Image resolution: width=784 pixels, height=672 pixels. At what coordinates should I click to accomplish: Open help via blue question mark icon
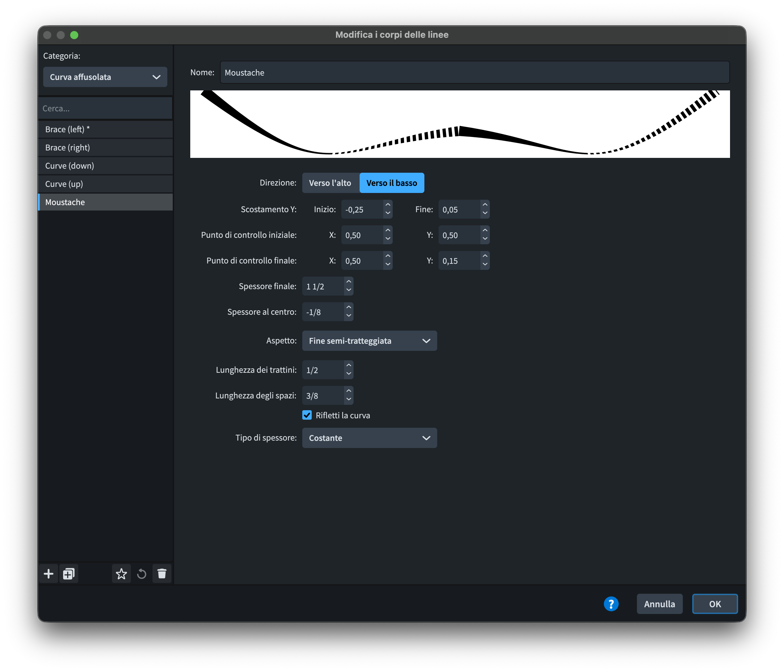point(611,604)
